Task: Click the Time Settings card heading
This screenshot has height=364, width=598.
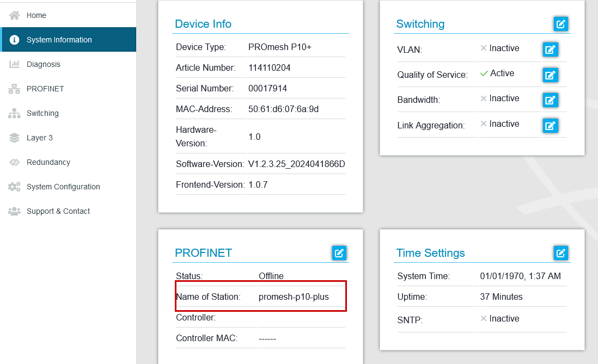Action: point(431,252)
